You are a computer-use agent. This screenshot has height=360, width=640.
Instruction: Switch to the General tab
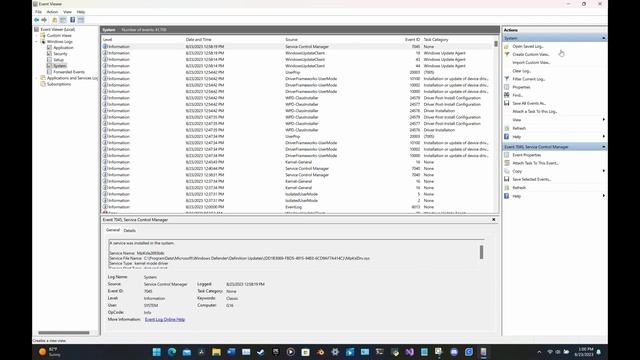pyautogui.click(x=113, y=230)
